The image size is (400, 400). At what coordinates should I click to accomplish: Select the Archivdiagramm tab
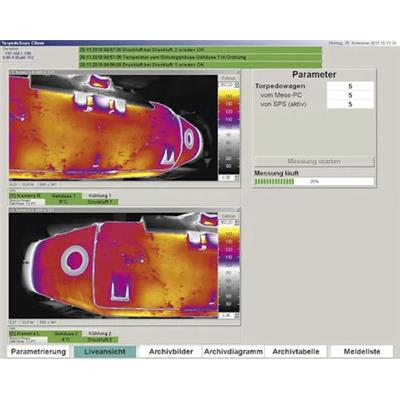click(x=233, y=352)
